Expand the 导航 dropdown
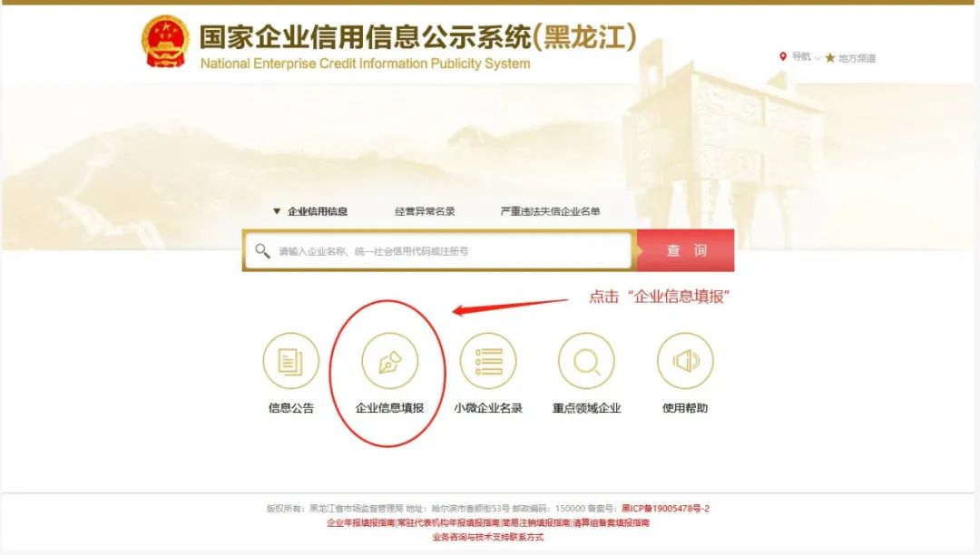980x555 pixels. click(807, 57)
